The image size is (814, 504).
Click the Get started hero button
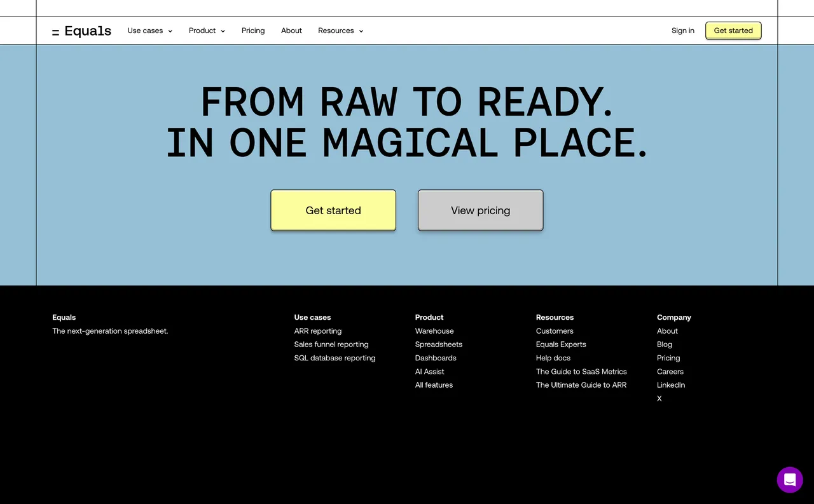click(333, 210)
